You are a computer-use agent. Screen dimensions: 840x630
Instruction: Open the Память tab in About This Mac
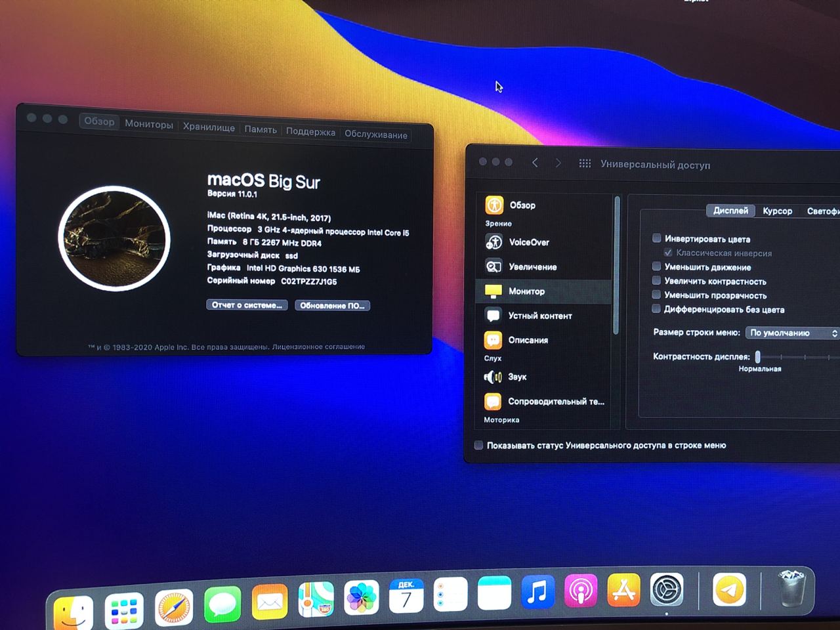pos(261,129)
